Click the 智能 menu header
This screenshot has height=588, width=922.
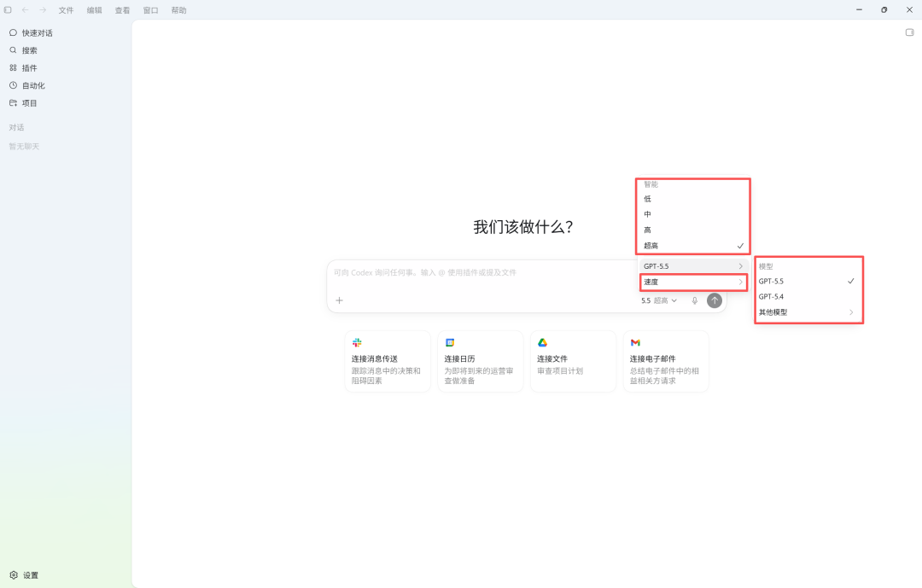click(651, 184)
